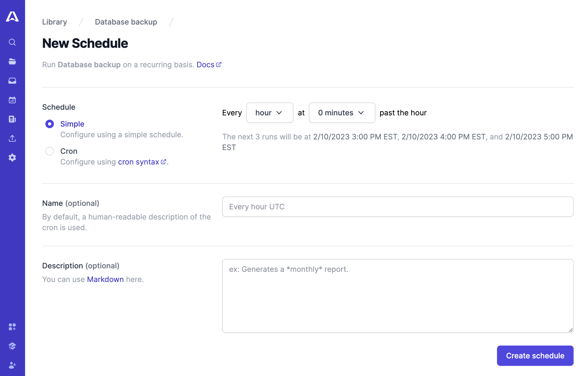
Task: Open the graduation cap learning icon
Action: 12,346
